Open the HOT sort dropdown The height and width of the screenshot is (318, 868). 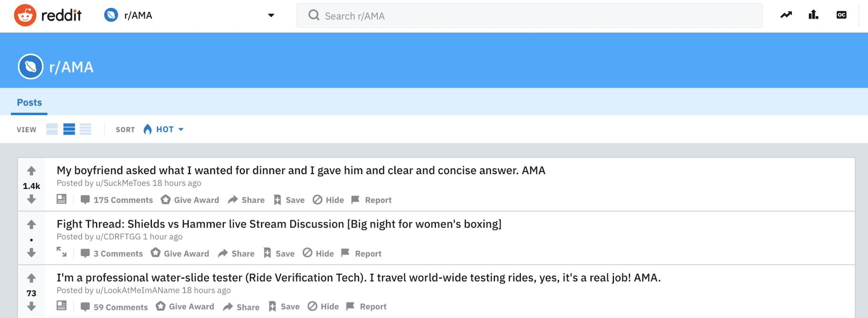(x=164, y=129)
